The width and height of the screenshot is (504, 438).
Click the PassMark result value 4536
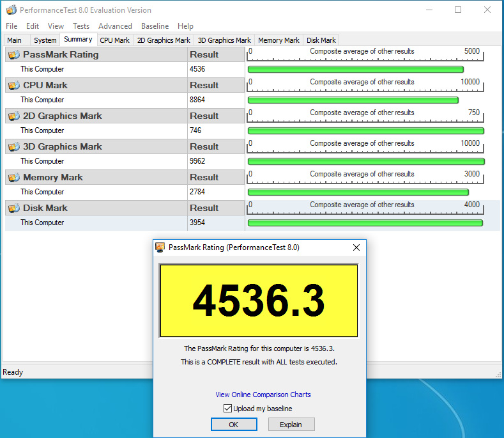click(197, 69)
